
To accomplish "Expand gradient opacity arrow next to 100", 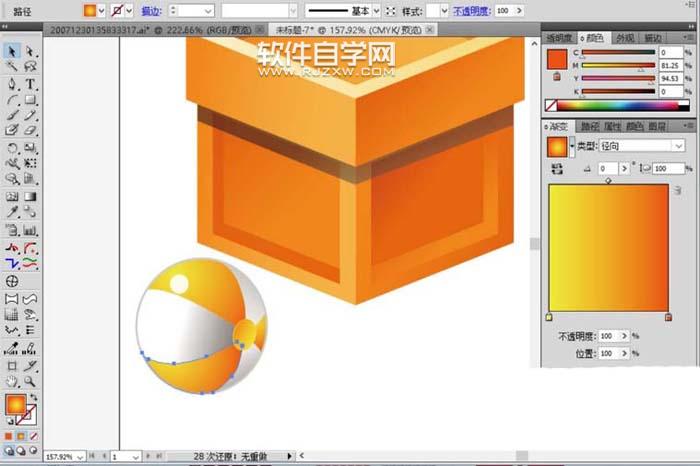I will pos(624,336).
